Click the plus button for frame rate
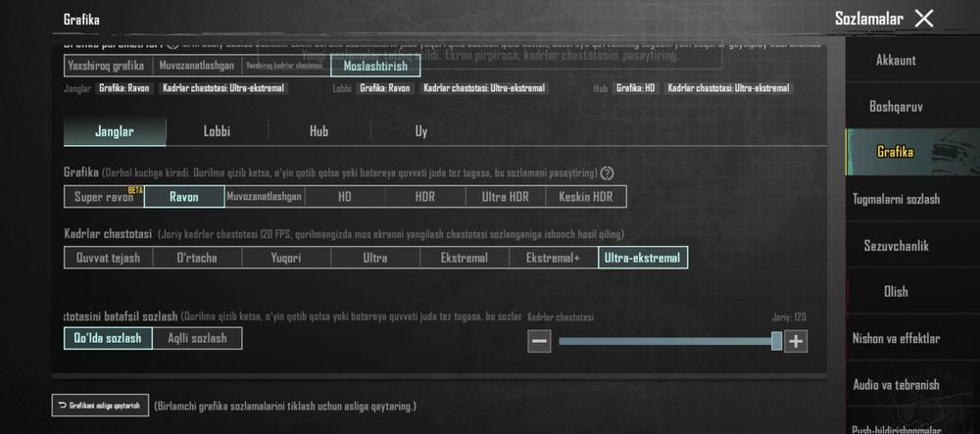This screenshot has width=980, height=434. pos(796,342)
